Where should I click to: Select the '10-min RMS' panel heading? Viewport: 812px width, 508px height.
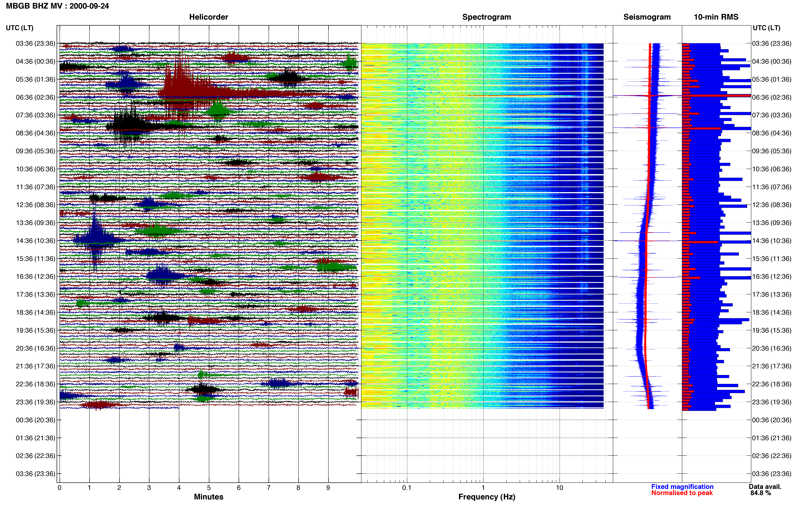click(x=716, y=17)
